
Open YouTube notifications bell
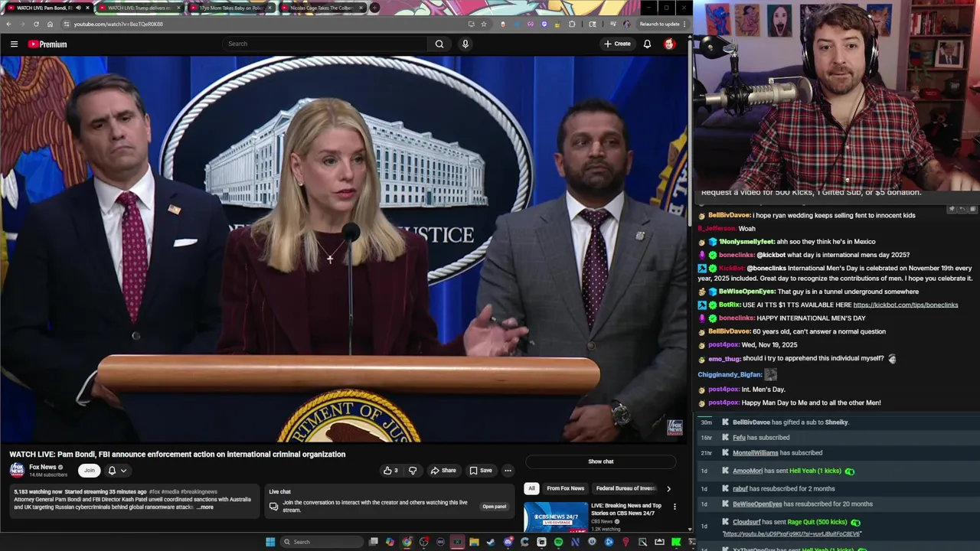[x=647, y=44]
